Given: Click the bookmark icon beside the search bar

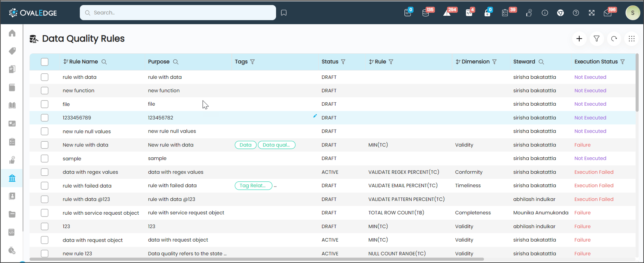Looking at the screenshot, I should click(284, 13).
